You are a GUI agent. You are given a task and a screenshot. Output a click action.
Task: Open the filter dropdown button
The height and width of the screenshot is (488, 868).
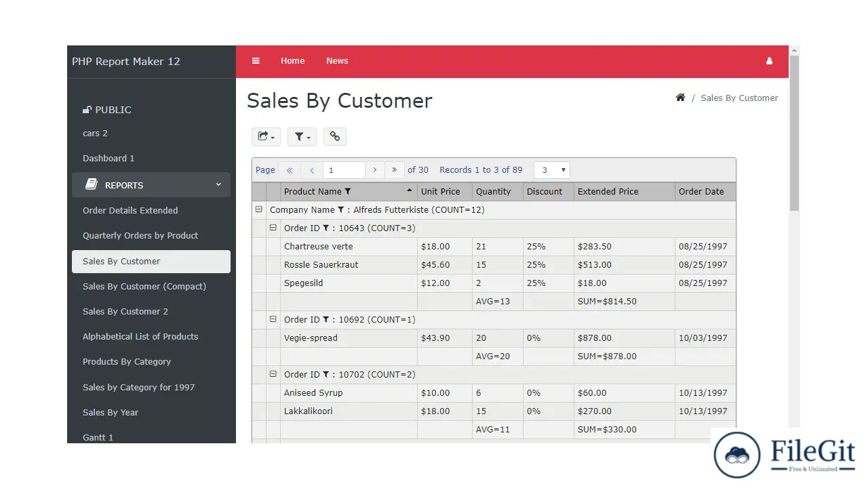(x=302, y=136)
